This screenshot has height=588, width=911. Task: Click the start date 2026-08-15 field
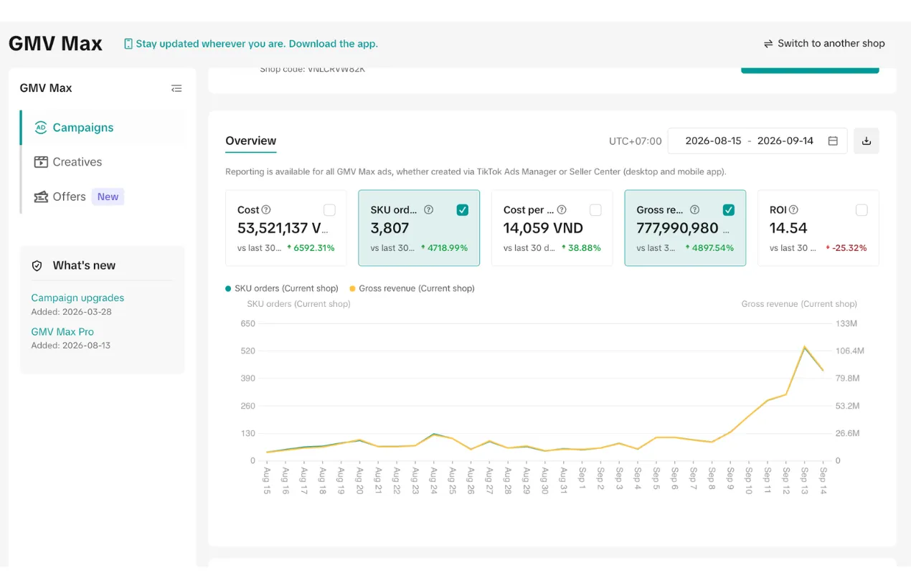(x=713, y=141)
